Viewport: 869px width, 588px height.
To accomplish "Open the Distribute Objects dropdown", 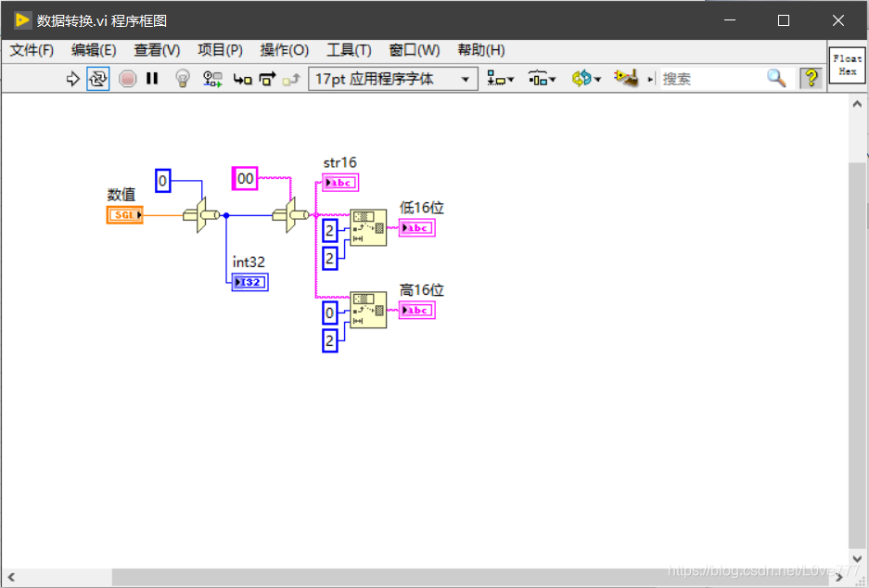I will pyautogui.click(x=542, y=79).
